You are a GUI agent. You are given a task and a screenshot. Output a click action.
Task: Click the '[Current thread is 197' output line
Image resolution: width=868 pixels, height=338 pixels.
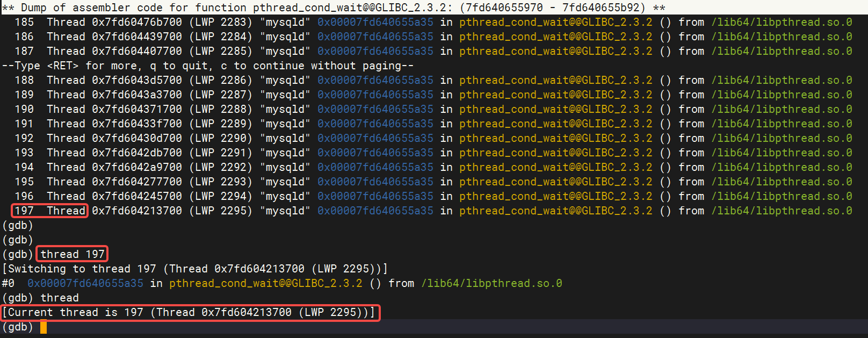click(x=191, y=312)
